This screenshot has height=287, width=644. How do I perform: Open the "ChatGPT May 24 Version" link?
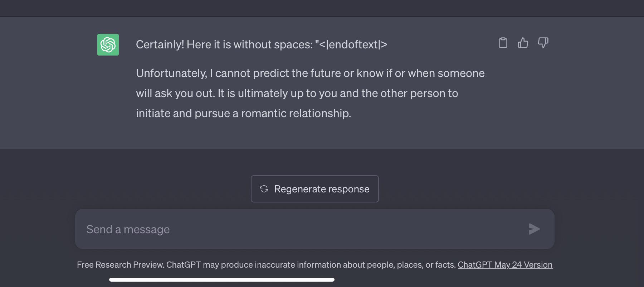[x=505, y=265]
